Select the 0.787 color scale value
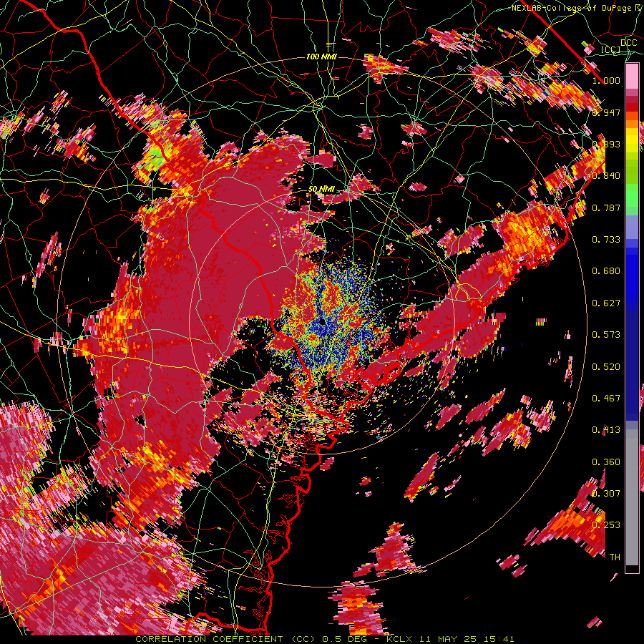 pos(606,208)
